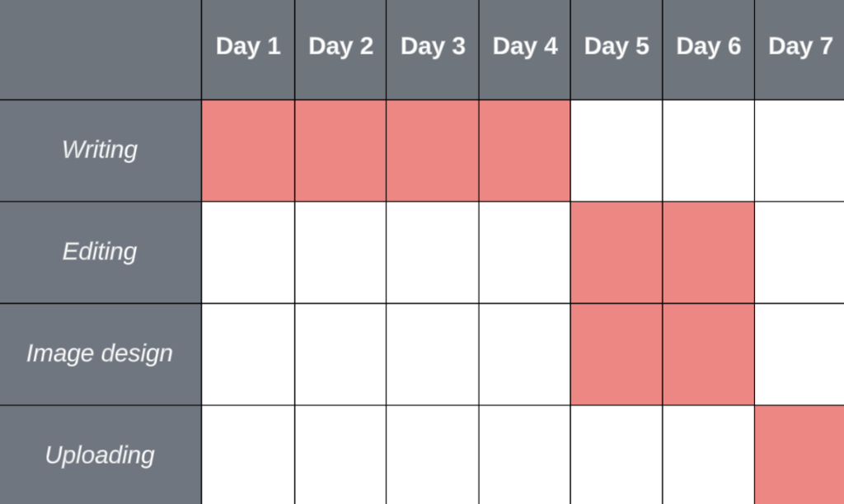Click the Editing row label
This screenshot has height=504, width=844.
[100, 251]
